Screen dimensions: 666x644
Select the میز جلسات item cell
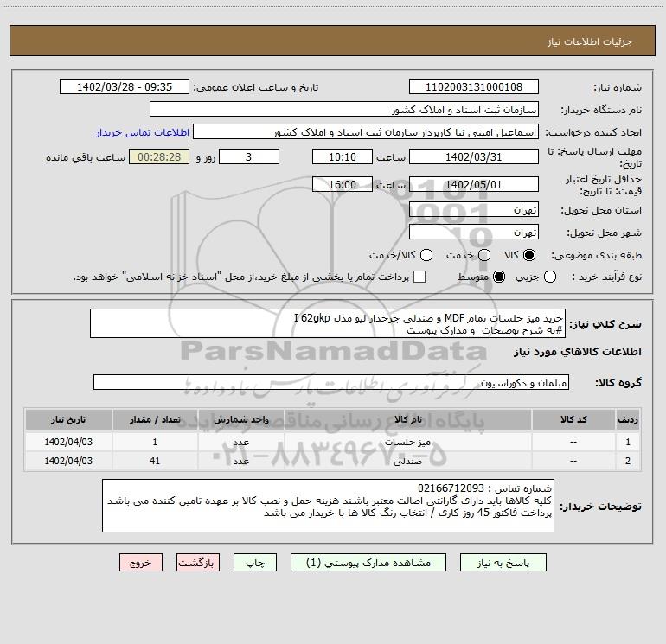[x=407, y=442]
